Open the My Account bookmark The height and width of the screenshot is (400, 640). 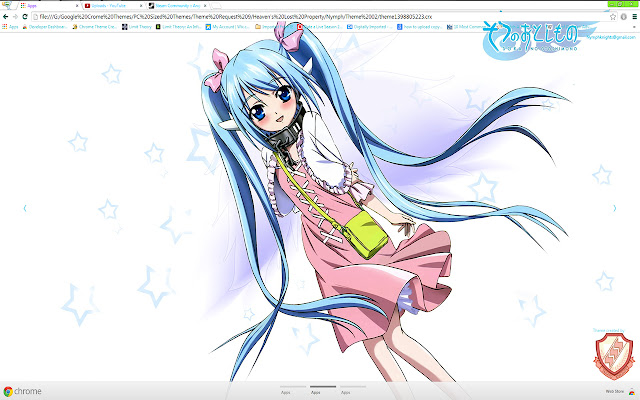227,27
